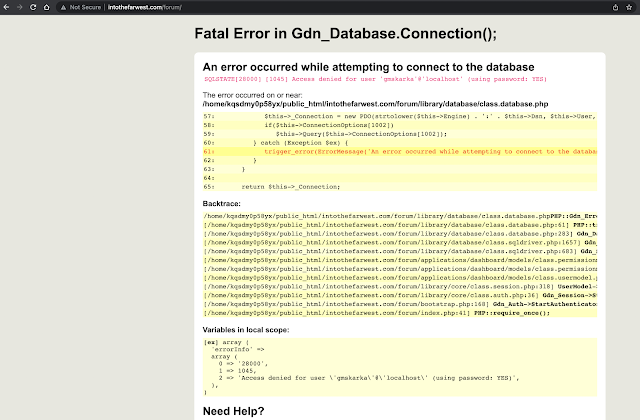Viewport: 640px width, 420px height.
Task: Click the browser forward arrow
Action: point(20,7)
